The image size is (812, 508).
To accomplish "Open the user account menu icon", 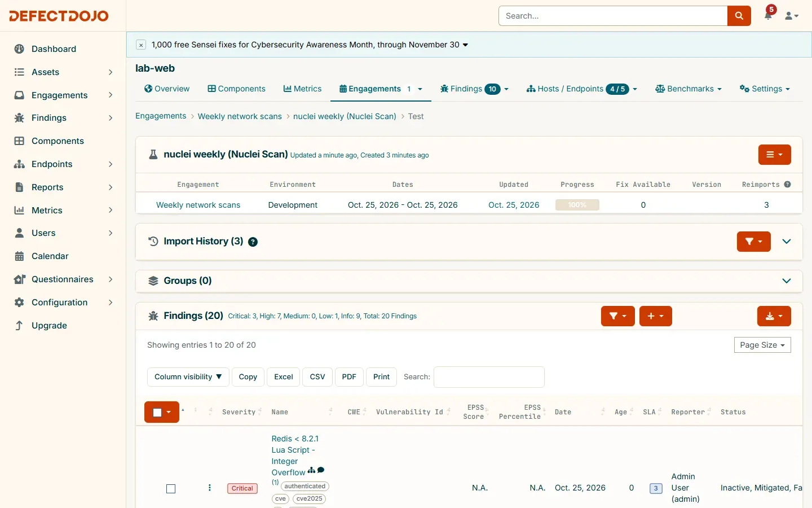I will click(792, 16).
